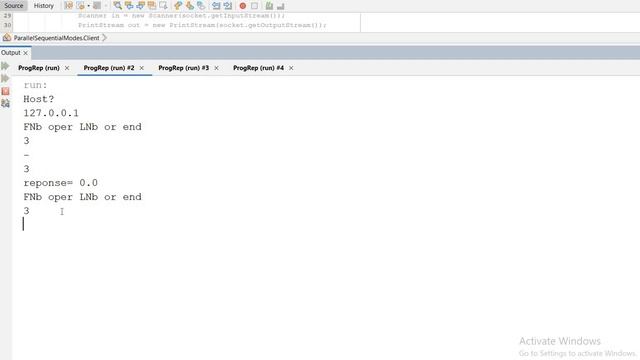The height and width of the screenshot is (360, 640).
Task: Click the '127.0.0.1' output line
Action: pyautogui.click(x=51, y=113)
